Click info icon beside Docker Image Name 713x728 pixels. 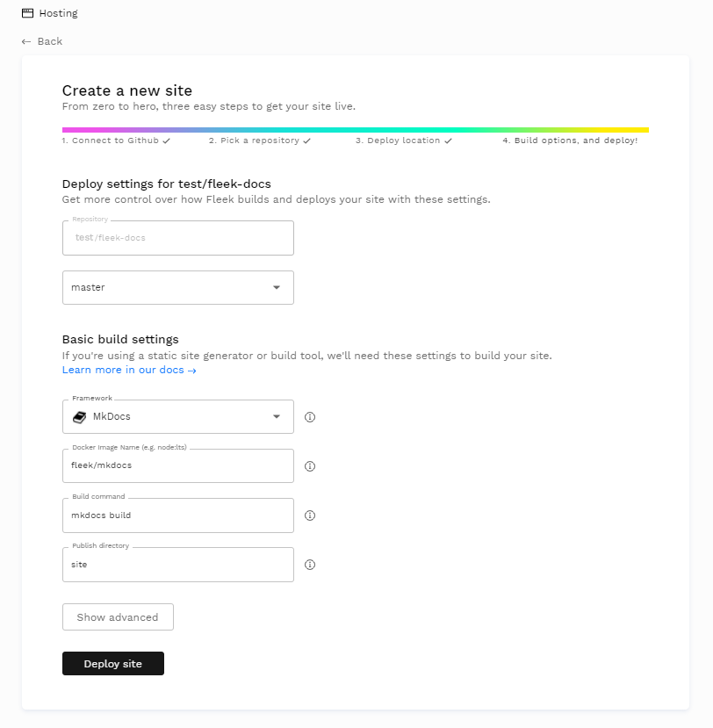tap(309, 466)
